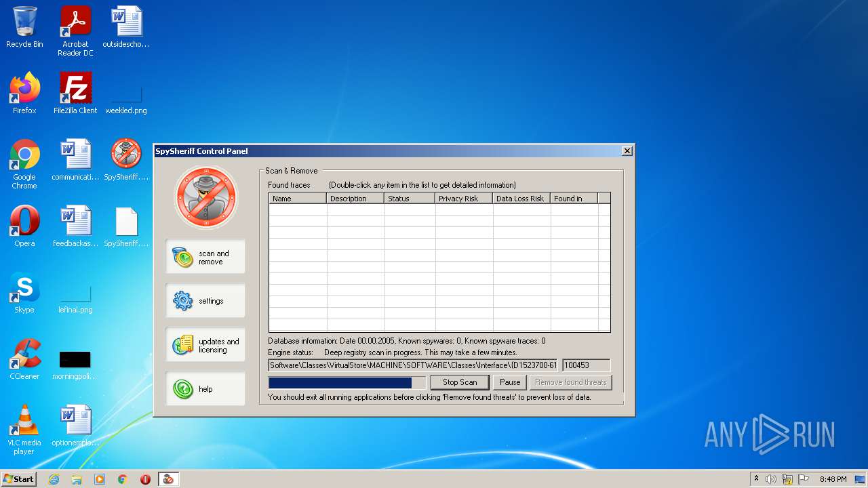Select the SpySheriff desktop icon with logo
The image size is (868, 488).
[x=126, y=160]
